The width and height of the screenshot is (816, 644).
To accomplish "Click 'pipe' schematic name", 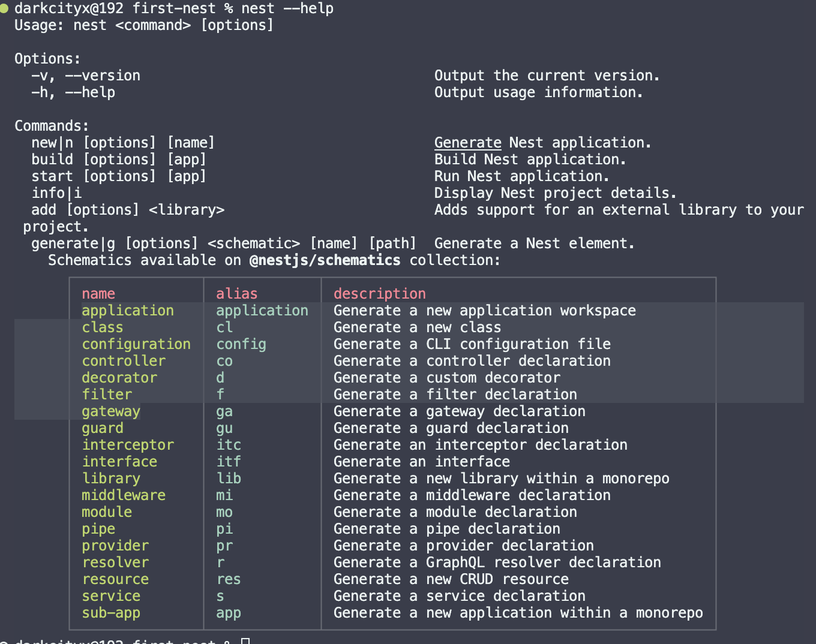I will tap(98, 529).
